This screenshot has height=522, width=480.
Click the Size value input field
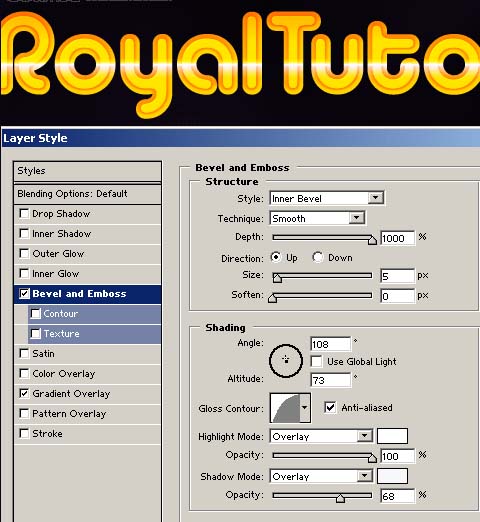[x=397, y=276]
